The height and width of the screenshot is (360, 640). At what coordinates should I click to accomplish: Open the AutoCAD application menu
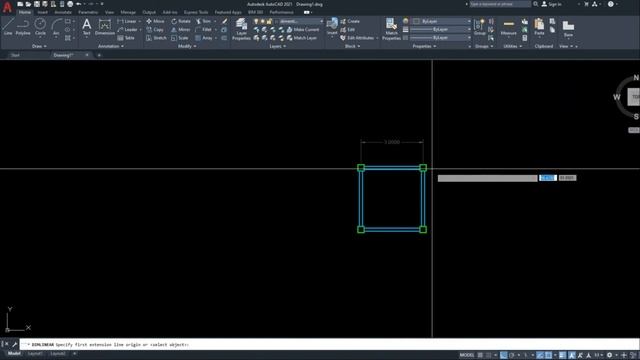click(7, 7)
